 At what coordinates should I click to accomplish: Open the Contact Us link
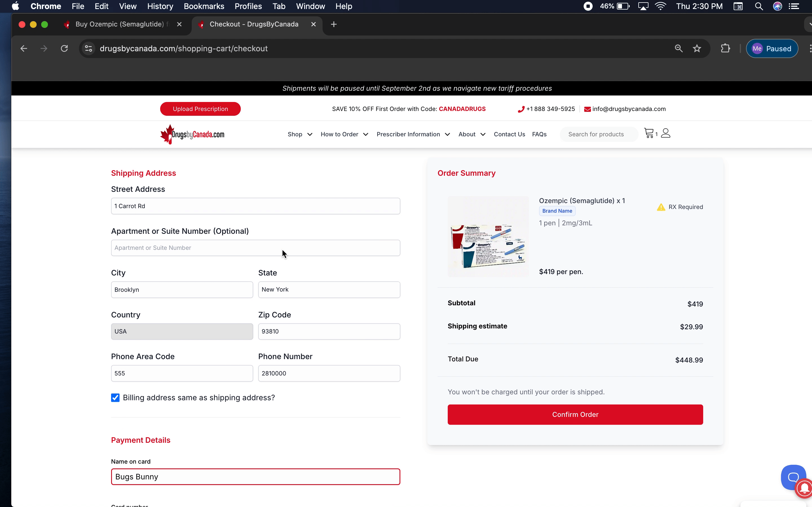(509, 134)
